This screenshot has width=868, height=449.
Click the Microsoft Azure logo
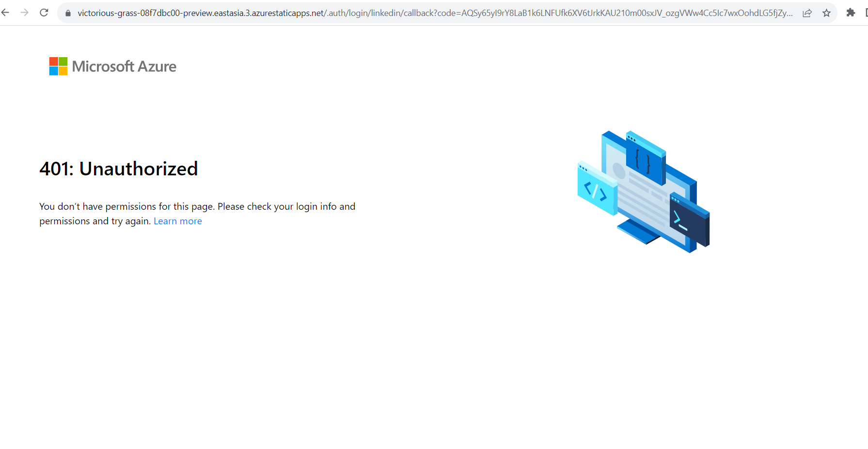point(112,66)
